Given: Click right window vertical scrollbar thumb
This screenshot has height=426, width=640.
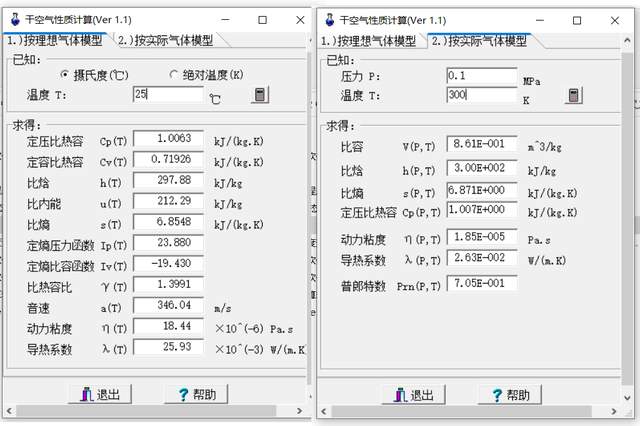Looking at the screenshot, I should (627, 218).
